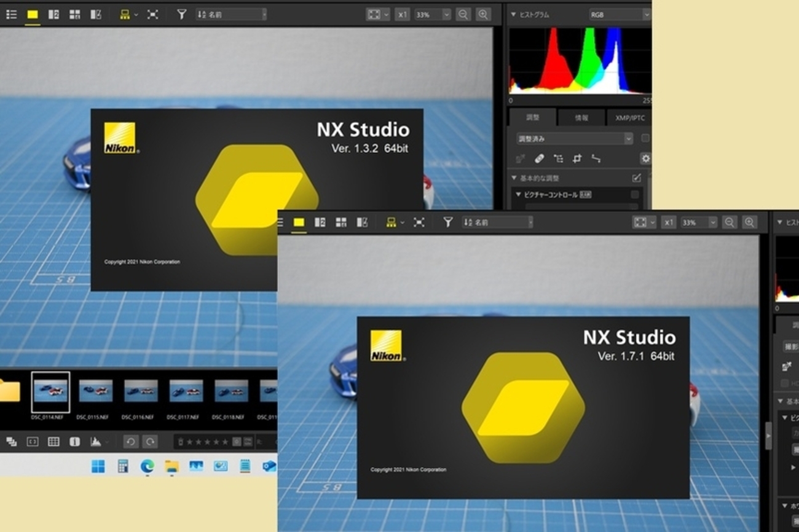
Task: Open fit-mode dropdown arrow in Ver. 1.3.2 toolbar
Action: 385,14
